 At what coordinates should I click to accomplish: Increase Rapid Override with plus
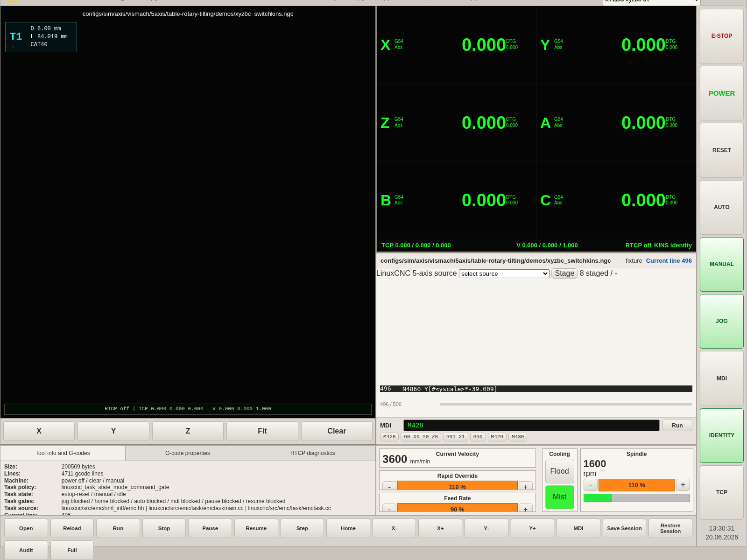(x=525, y=486)
